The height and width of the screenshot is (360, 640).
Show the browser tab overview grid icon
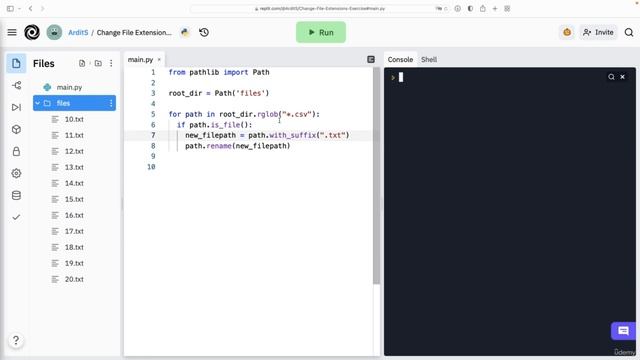pyautogui.click(x=507, y=8)
